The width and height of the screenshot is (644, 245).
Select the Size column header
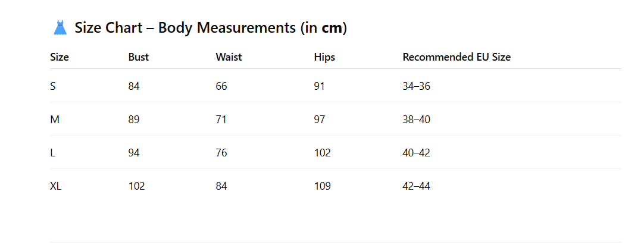60,57
